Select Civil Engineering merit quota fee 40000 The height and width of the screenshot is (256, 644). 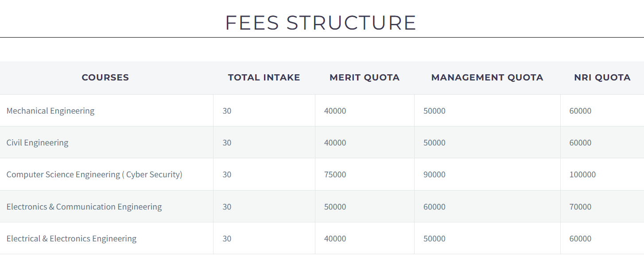335,143
